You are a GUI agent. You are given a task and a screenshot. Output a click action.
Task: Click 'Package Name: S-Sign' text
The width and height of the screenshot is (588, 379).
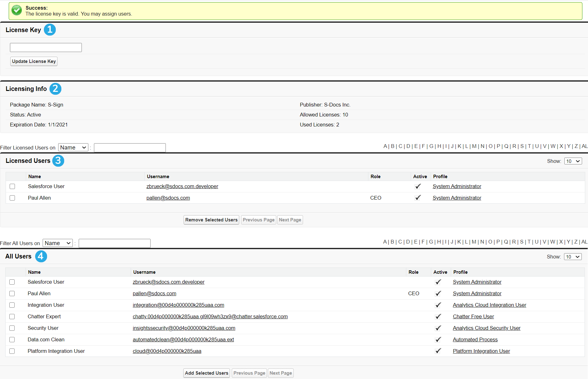(36, 105)
